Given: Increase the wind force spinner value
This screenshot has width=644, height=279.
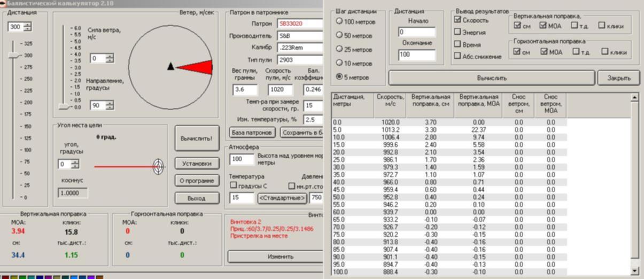Looking at the screenshot, I should pos(110,56).
